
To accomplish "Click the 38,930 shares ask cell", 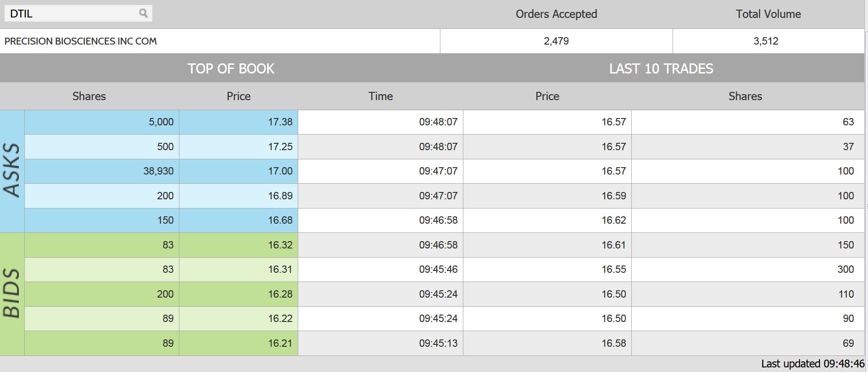I will pyautogui.click(x=102, y=171).
